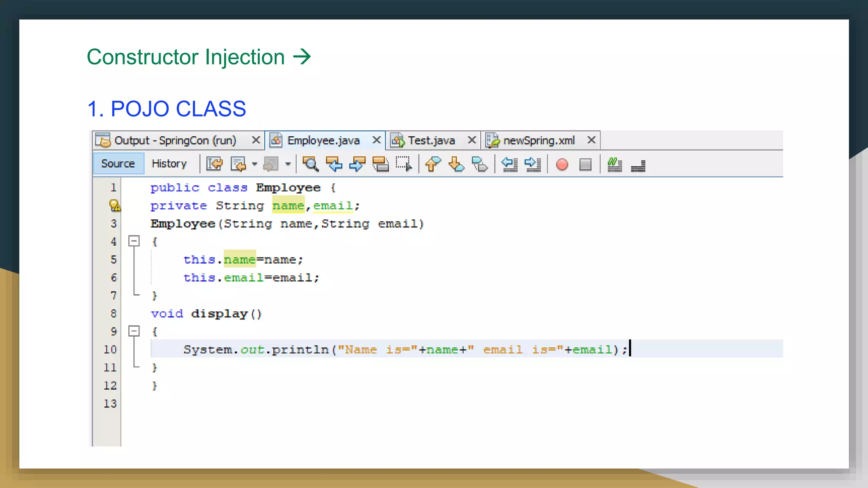Jump to Next Bookmark icon
This screenshot has width=868, height=488.
pyautogui.click(x=456, y=164)
